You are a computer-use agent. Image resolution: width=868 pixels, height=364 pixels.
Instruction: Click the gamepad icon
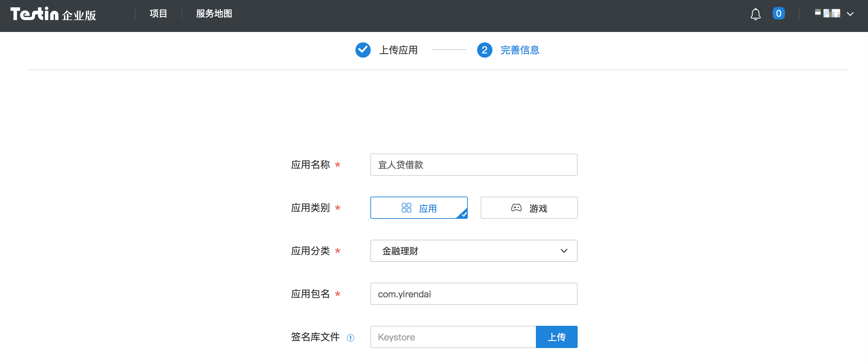[516, 208]
